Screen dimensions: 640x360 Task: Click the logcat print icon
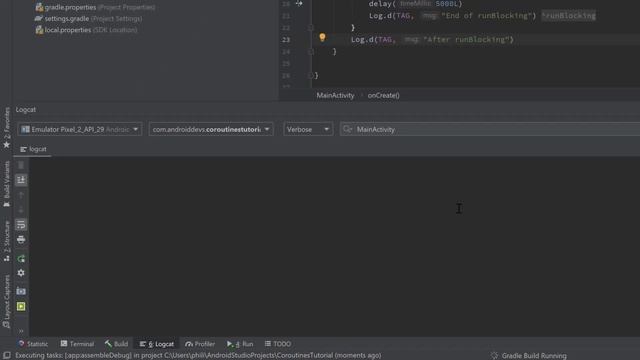[21, 240]
